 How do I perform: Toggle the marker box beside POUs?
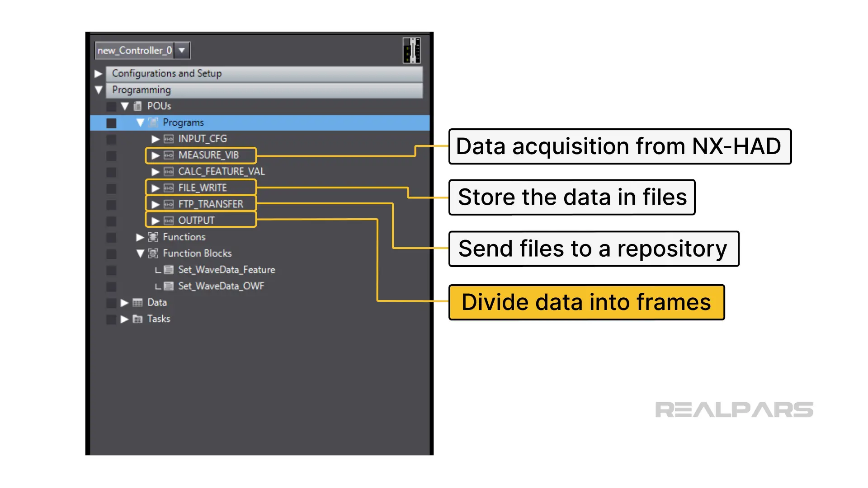[111, 107]
